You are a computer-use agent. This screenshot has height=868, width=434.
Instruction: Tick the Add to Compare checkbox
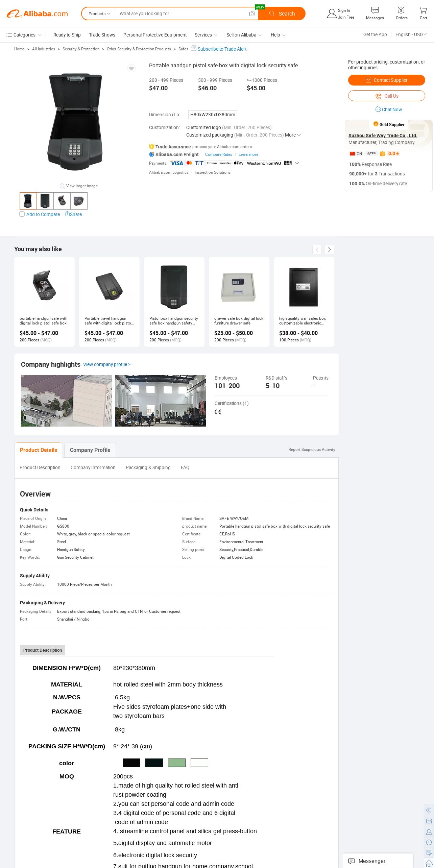(x=22, y=214)
